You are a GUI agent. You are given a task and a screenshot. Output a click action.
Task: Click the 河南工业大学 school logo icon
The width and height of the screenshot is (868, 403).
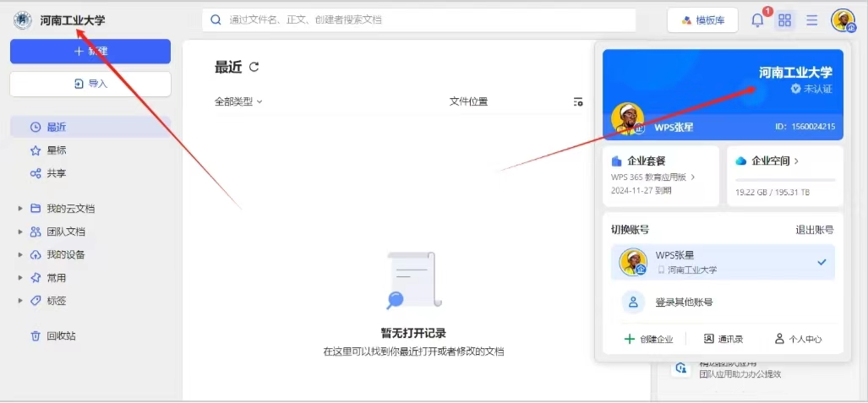point(23,20)
